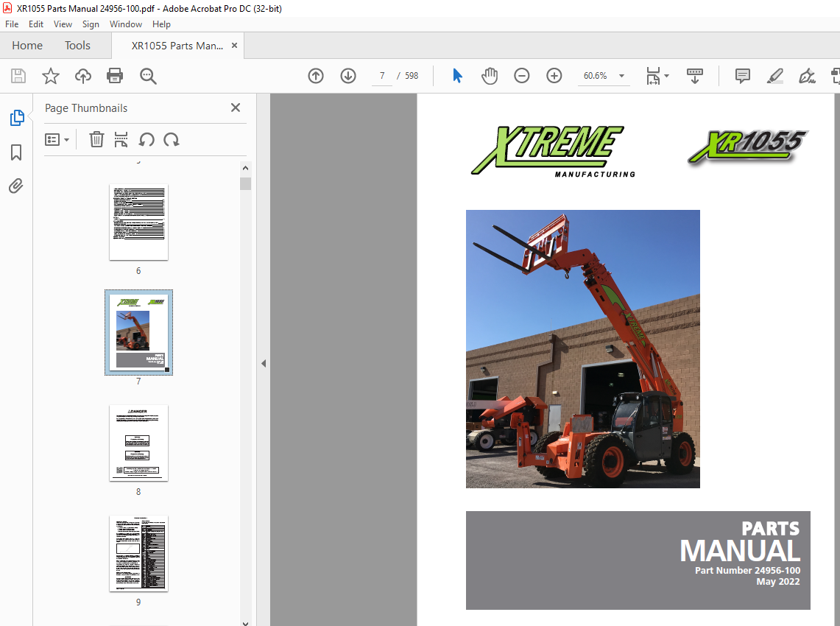Image resolution: width=840 pixels, height=626 pixels.
Task: Zoom out with the minus circle icon
Action: [x=522, y=76]
